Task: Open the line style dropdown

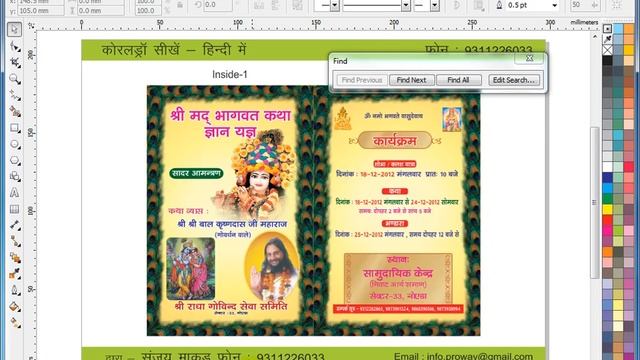Action: pyautogui.click(x=405, y=5)
